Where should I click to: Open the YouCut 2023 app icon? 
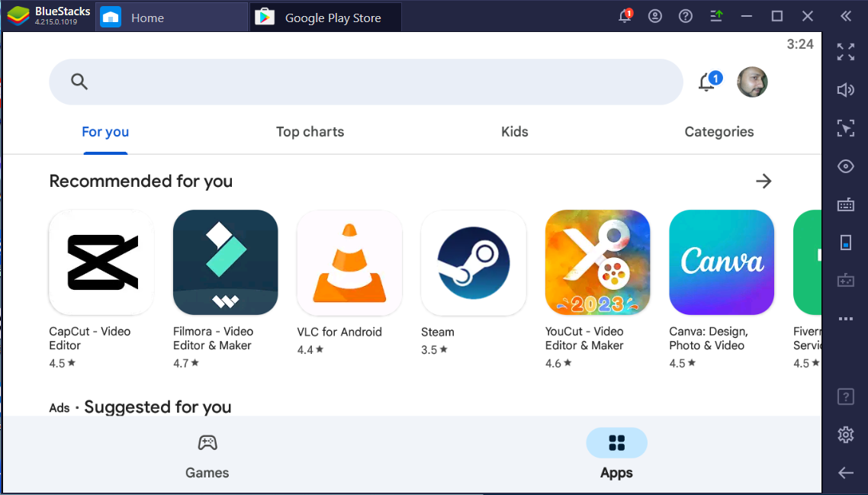click(x=597, y=262)
